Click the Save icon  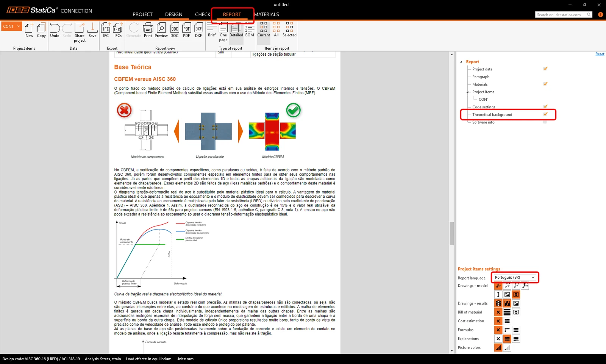click(x=92, y=30)
